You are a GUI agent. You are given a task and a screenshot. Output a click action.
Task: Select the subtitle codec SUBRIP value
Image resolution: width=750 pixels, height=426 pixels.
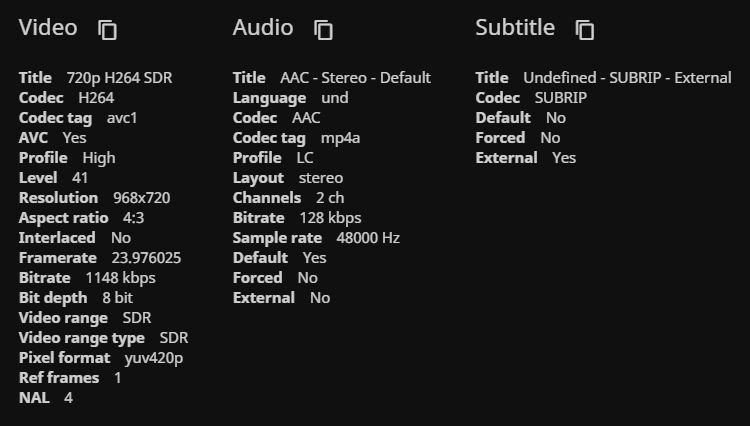coord(560,98)
